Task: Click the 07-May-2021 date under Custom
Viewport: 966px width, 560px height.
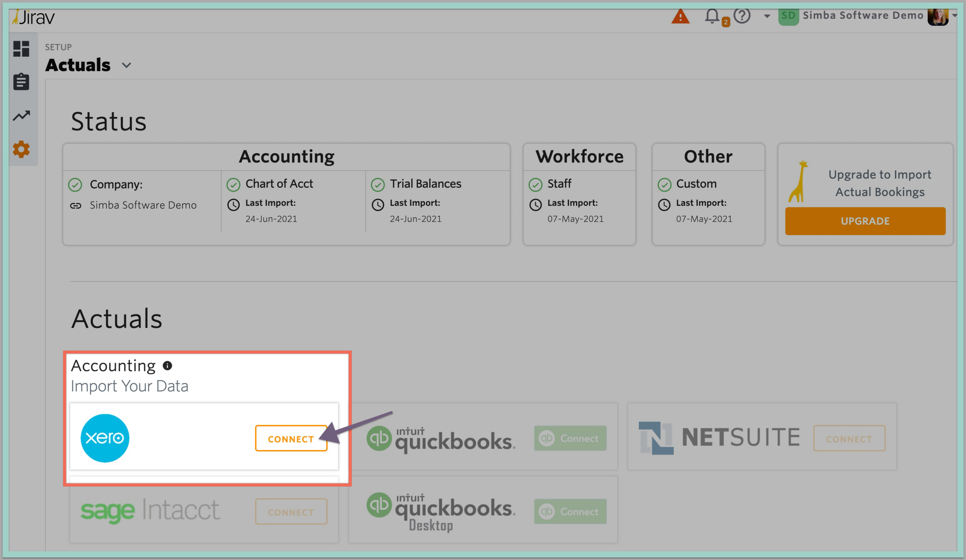Action: point(704,219)
